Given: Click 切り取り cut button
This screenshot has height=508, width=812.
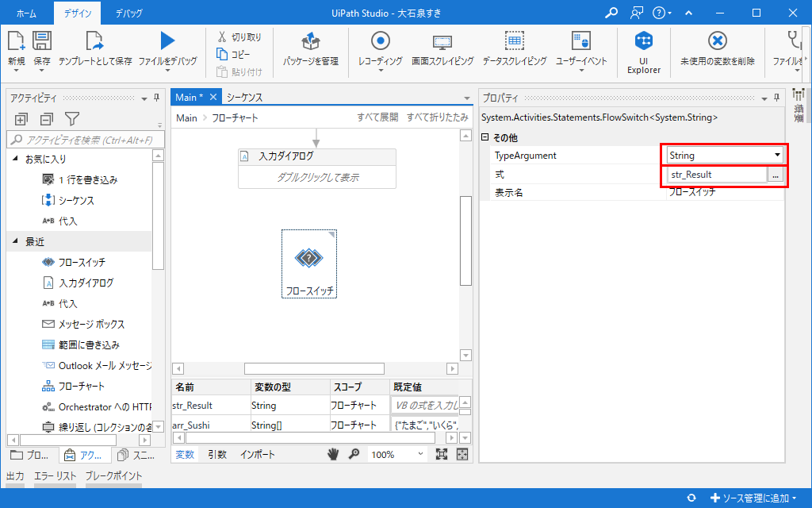Looking at the screenshot, I should 239,37.
